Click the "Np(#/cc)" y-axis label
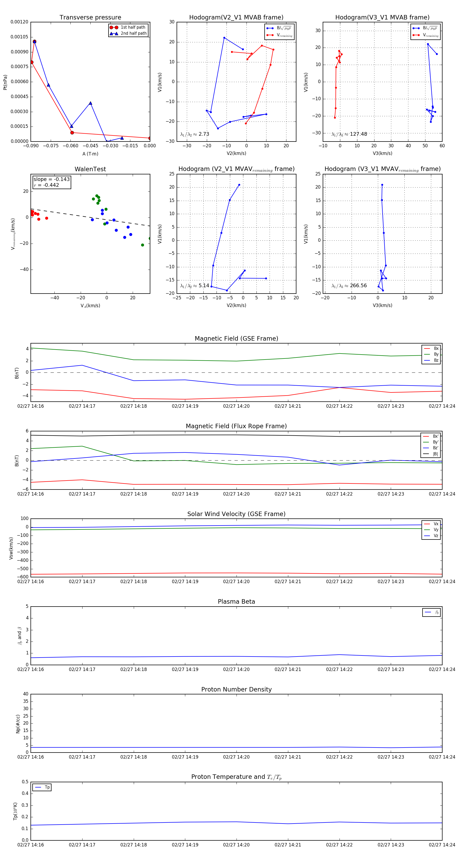The image size is (473, 868). 18,723
